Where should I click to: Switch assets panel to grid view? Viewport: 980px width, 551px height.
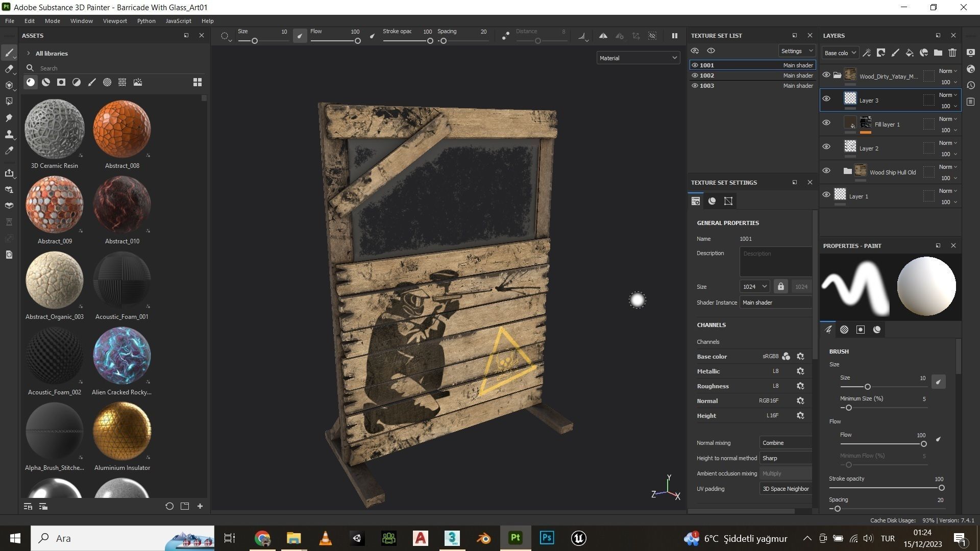(x=198, y=82)
